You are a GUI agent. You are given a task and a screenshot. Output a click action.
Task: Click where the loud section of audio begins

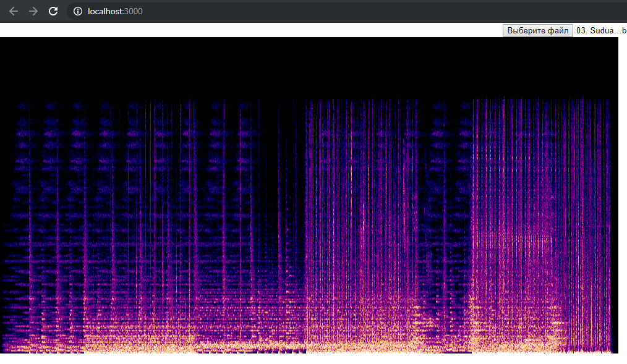[306, 216]
